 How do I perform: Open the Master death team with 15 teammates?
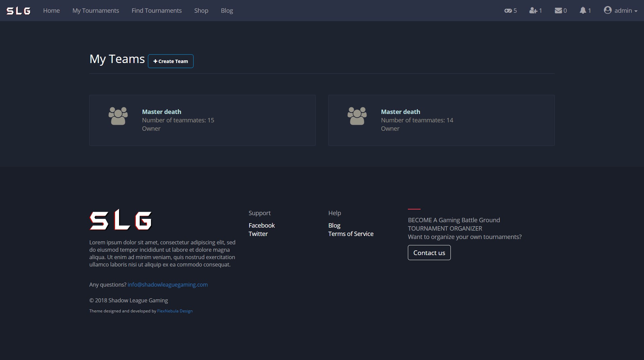pos(162,112)
